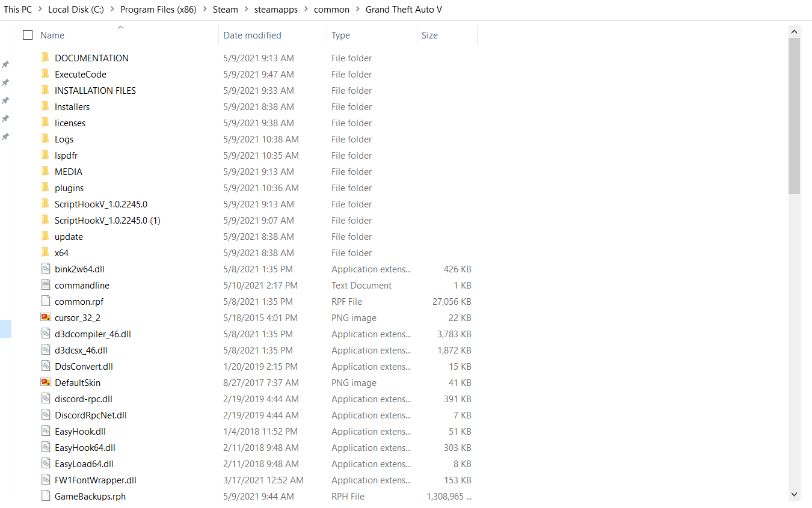The width and height of the screenshot is (812, 508).
Task: Click the d3dcsx_46.dll file icon
Action: pos(45,350)
